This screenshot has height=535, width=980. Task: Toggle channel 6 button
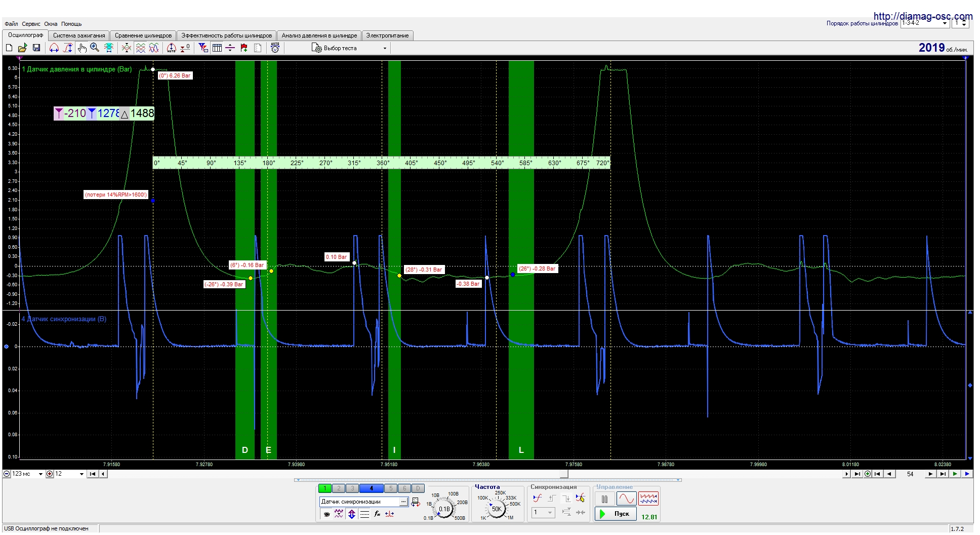pyautogui.click(x=404, y=488)
